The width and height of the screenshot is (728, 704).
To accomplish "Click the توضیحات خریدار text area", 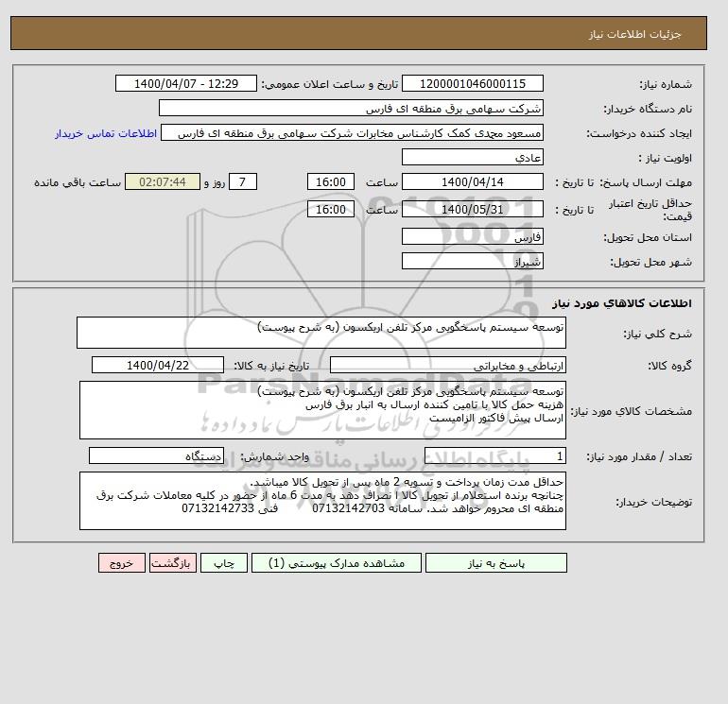I will [322, 501].
